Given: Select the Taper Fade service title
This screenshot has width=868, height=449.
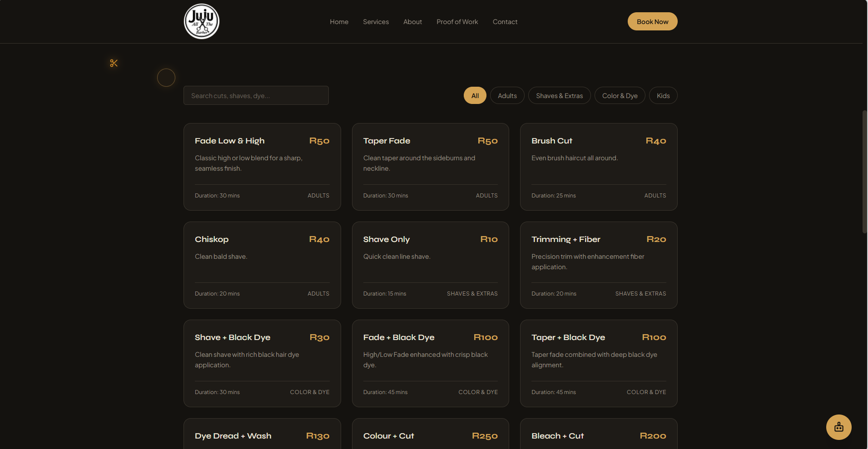Looking at the screenshot, I should (387, 141).
